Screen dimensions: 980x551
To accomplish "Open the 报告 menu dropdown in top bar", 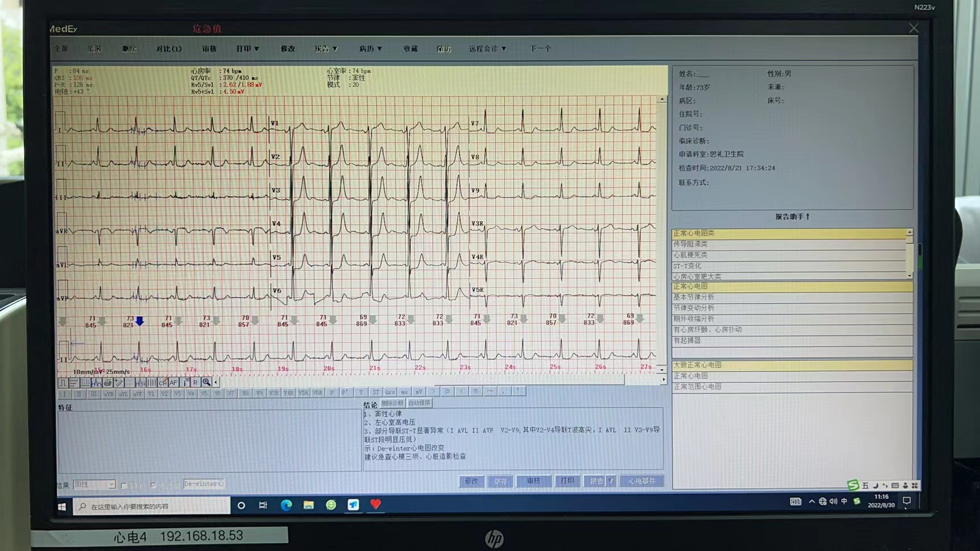I will tap(326, 49).
